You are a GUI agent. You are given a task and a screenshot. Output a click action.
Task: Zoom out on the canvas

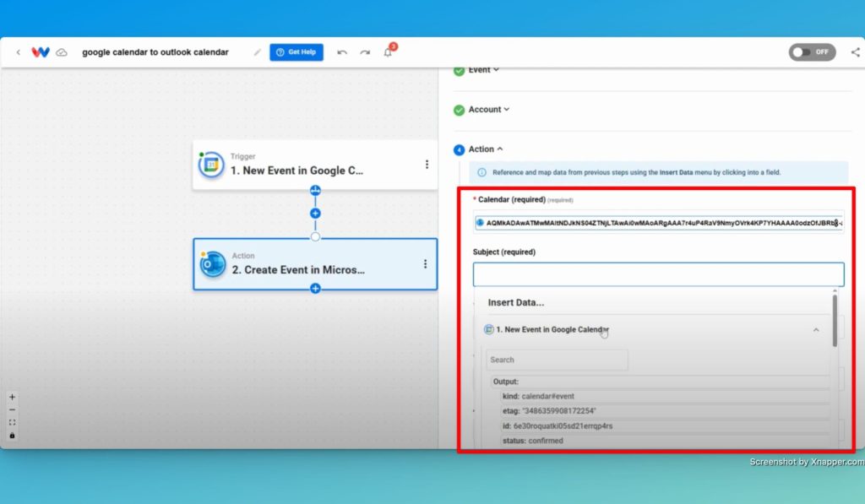tap(12, 409)
